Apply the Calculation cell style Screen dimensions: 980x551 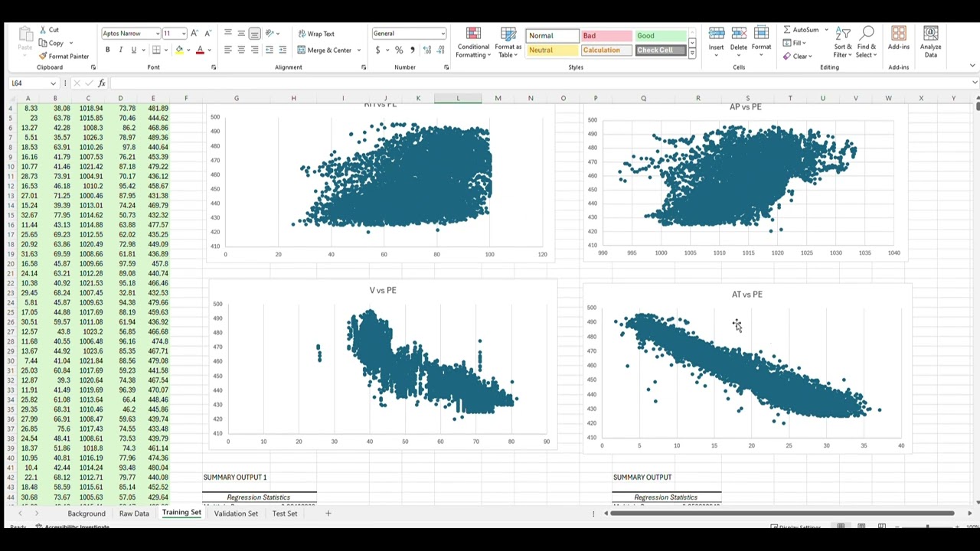606,51
